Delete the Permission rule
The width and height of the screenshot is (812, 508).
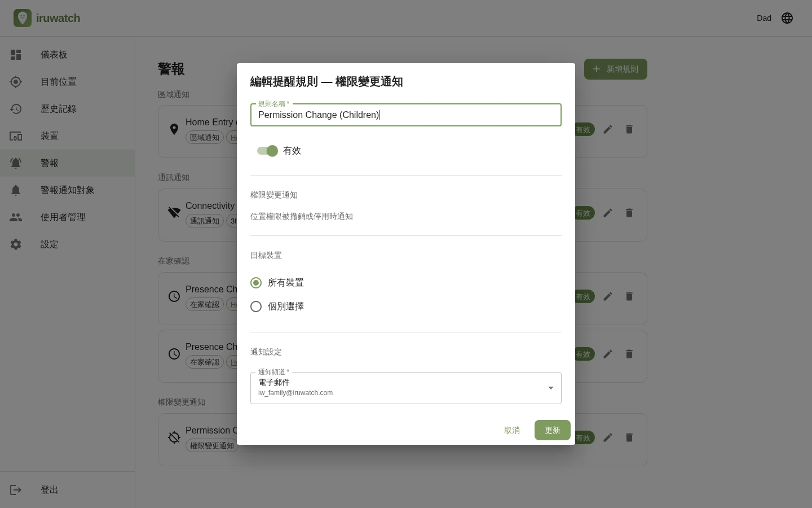pos(629,437)
